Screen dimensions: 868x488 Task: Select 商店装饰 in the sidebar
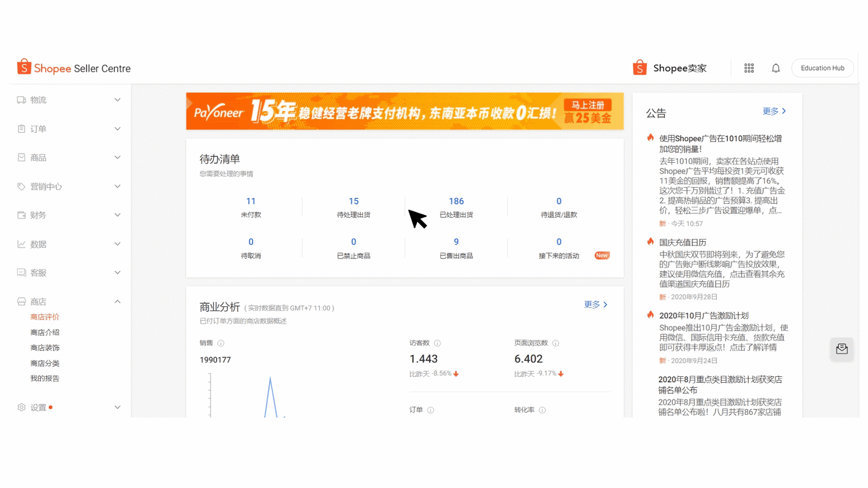45,348
